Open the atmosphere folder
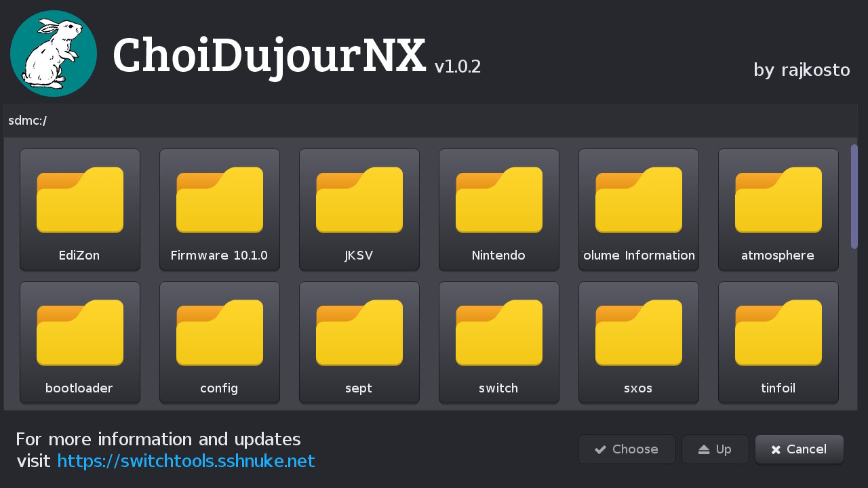868x488 pixels. 778,209
